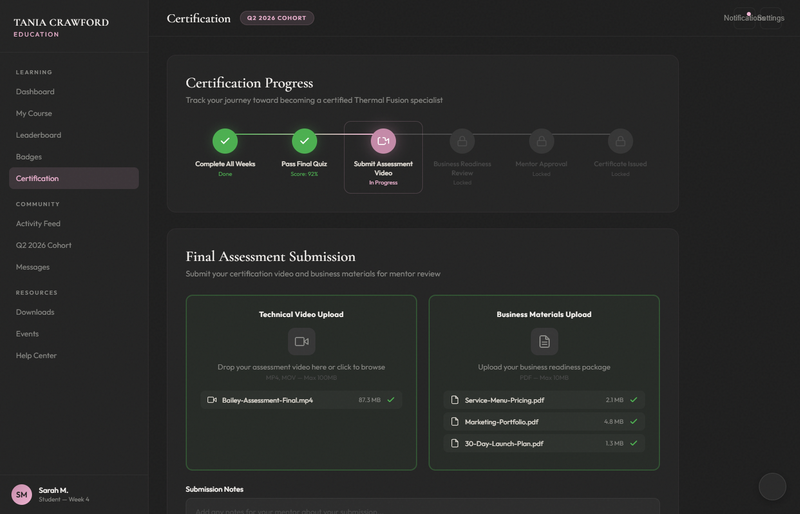
Task: Click the locked Mentor Approval step icon
Action: pos(541,141)
